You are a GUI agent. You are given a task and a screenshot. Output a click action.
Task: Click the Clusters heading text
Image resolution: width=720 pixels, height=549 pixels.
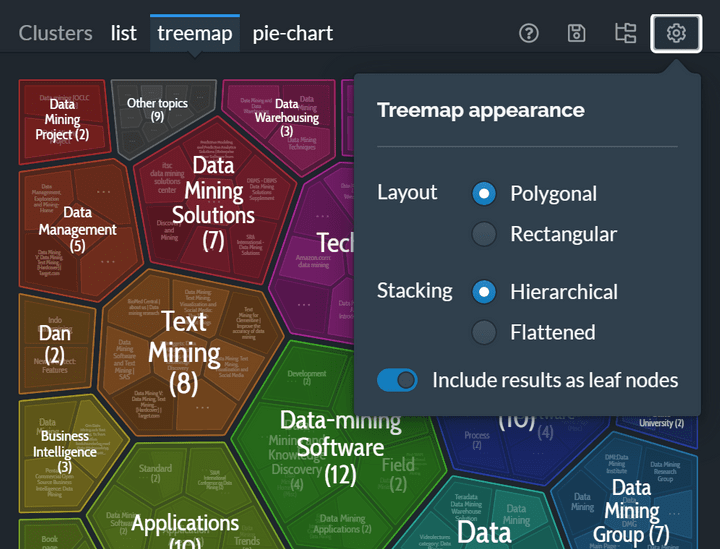(56, 34)
